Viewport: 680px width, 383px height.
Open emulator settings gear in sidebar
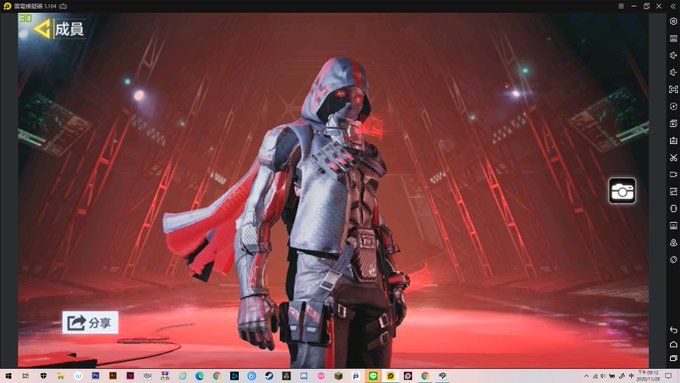pos(673,21)
